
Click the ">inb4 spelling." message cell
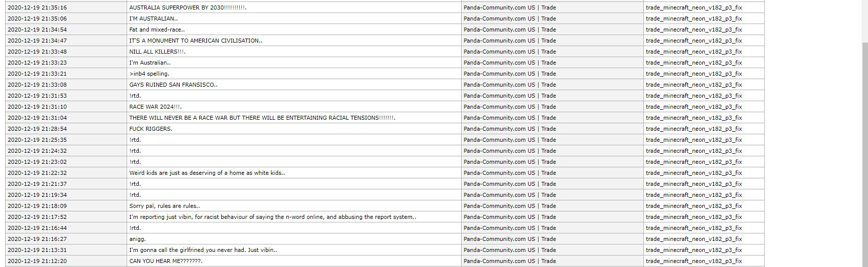(149, 74)
